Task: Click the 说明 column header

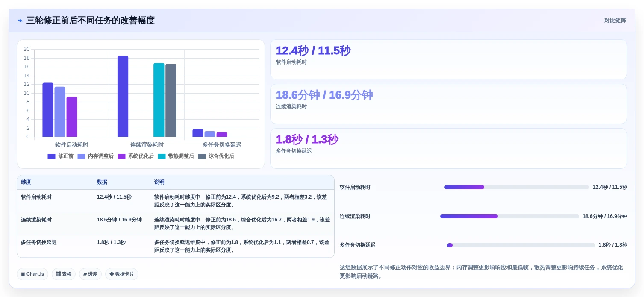Action: click(x=159, y=182)
